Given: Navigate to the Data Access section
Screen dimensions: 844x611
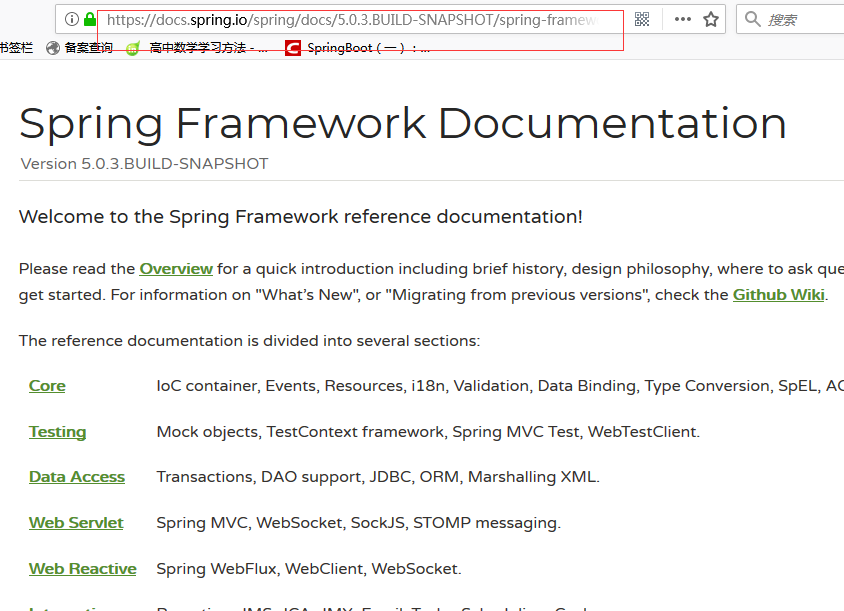Looking at the screenshot, I should [77, 477].
